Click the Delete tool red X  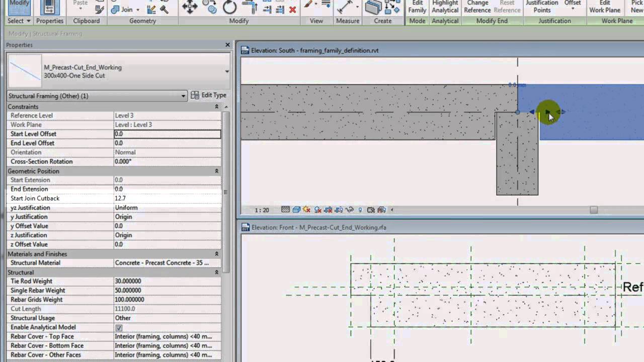pyautogui.click(x=293, y=9)
